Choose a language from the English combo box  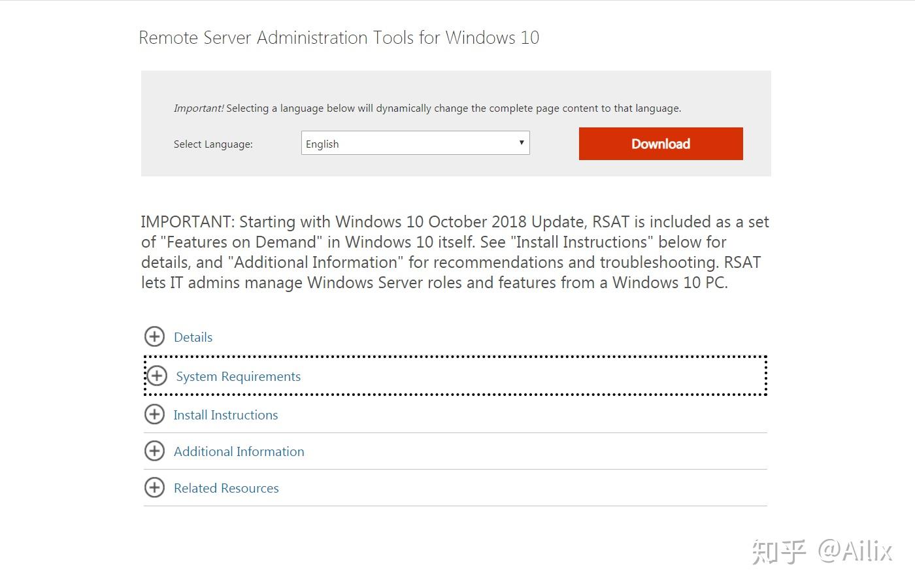pyautogui.click(x=415, y=143)
